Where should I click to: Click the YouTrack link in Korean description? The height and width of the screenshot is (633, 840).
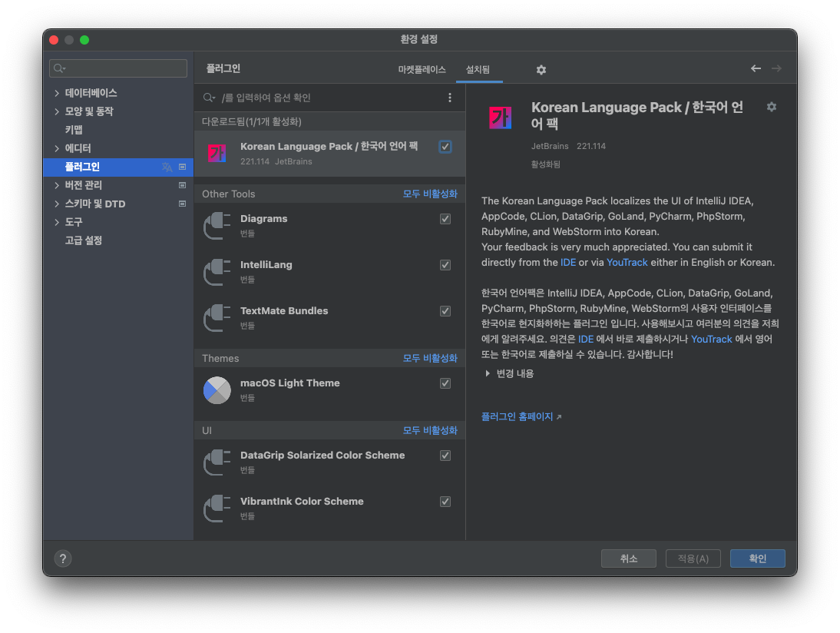(712, 340)
